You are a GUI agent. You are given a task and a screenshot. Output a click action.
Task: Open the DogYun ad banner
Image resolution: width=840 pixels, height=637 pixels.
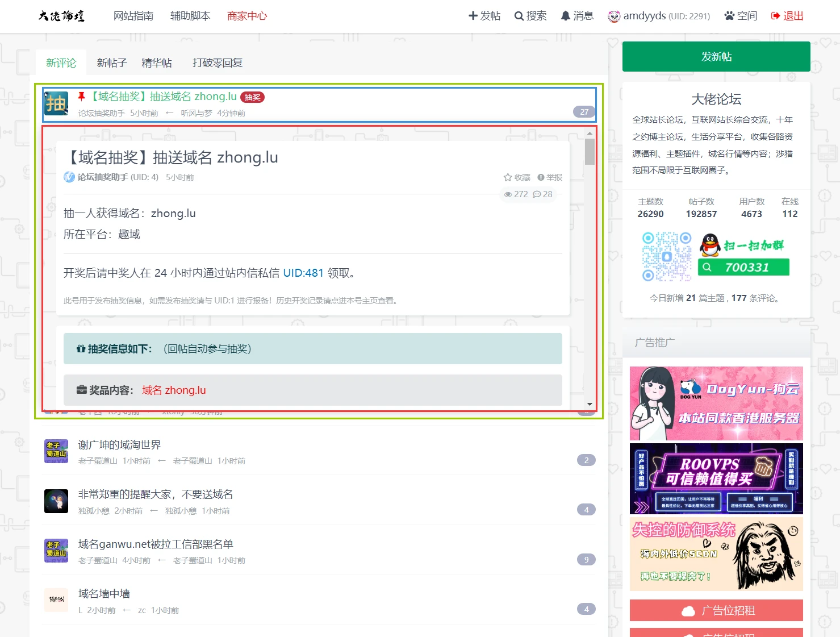click(716, 403)
